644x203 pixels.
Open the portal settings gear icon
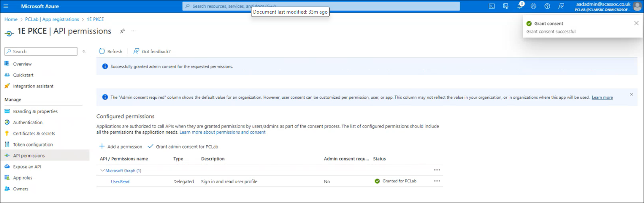[534, 6]
